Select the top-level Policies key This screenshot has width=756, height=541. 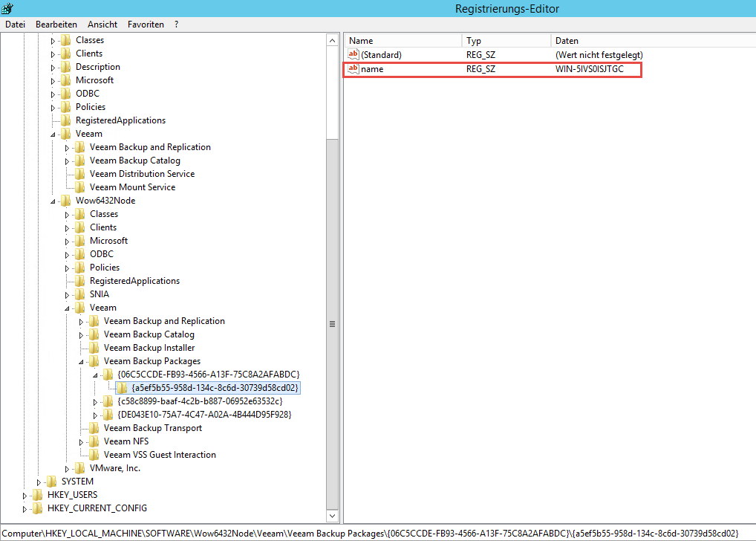tap(91, 107)
